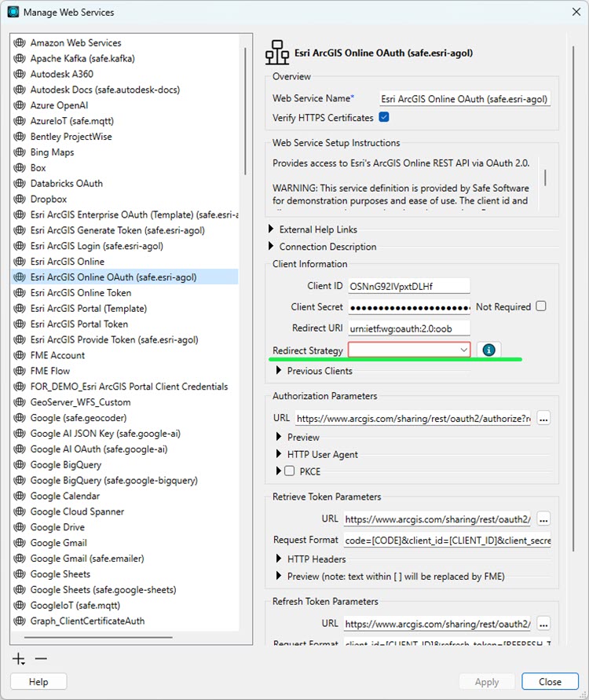Open the ellipsis editor for Refresh Token URL

[x=543, y=624]
